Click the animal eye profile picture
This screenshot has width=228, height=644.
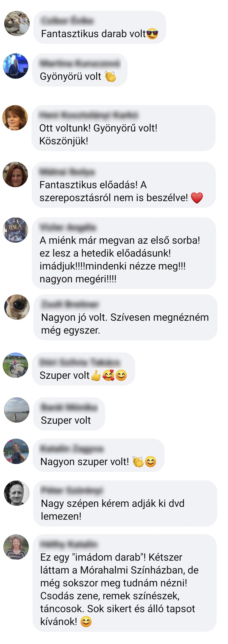17,307
